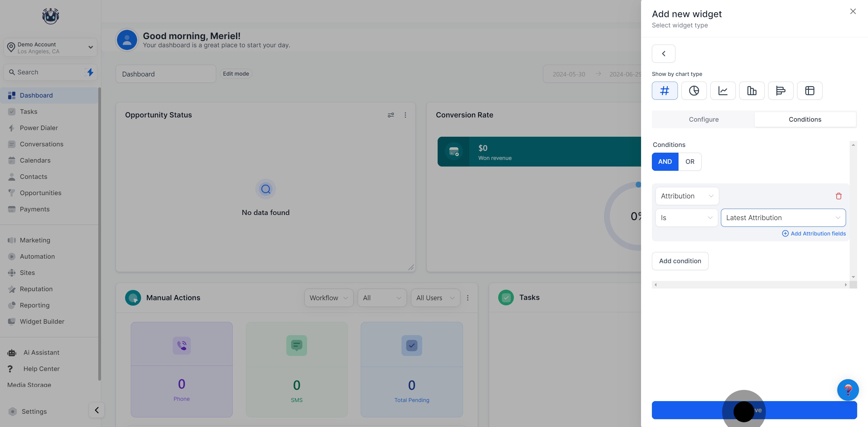The height and width of the screenshot is (427, 868).
Task: Click the back arrow in widget panel
Action: pos(663,54)
